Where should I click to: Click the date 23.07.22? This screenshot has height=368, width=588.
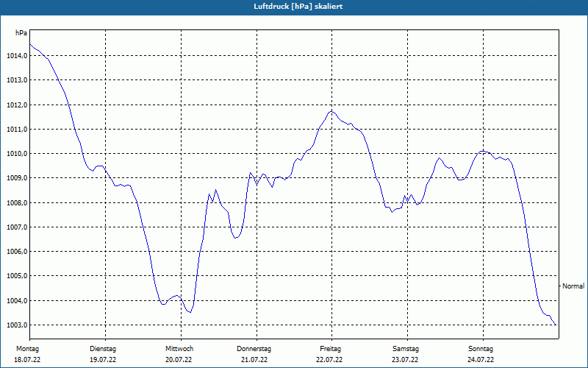[406, 360]
